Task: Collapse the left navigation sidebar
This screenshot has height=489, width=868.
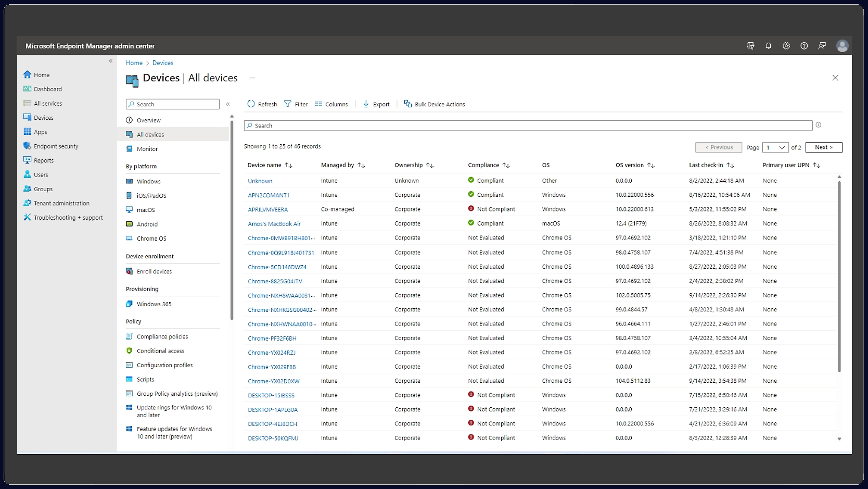Action: 110,61
